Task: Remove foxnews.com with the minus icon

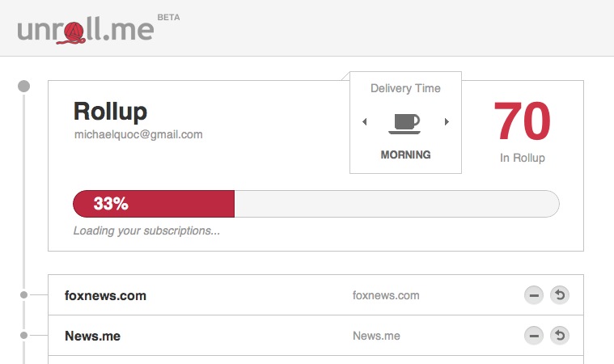Action: click(x=534, y=295)
